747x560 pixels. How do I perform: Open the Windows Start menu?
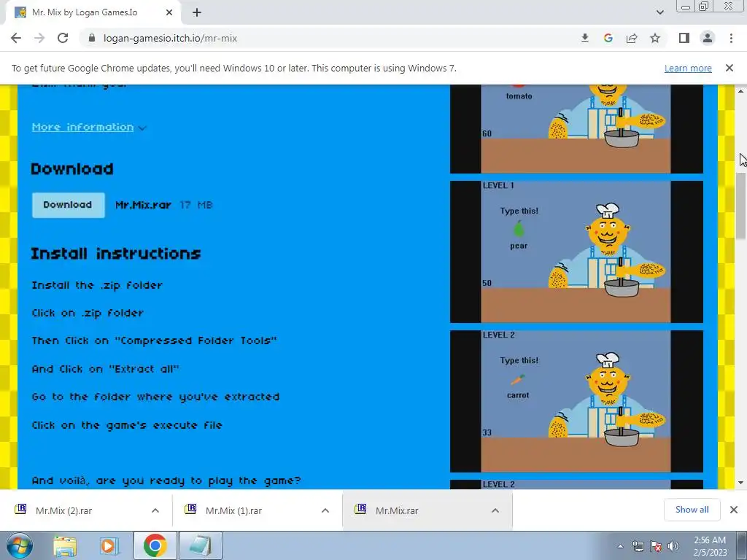(x=20, y=545)
